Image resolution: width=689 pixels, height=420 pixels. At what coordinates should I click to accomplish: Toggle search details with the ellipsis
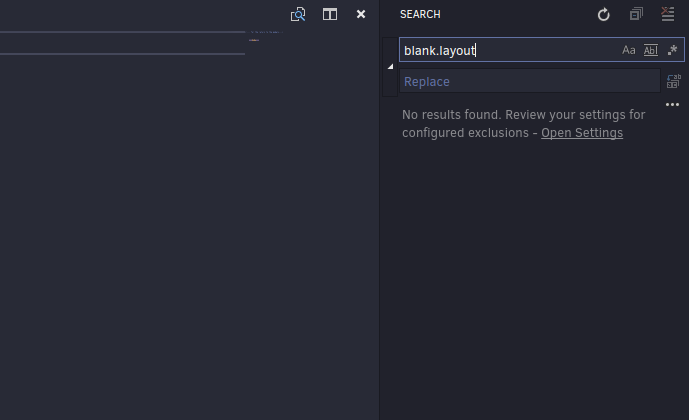[672, 105]
